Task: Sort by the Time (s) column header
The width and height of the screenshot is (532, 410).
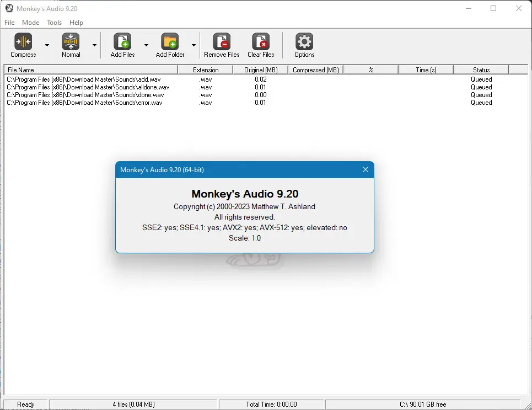Action: pos(426,70)
